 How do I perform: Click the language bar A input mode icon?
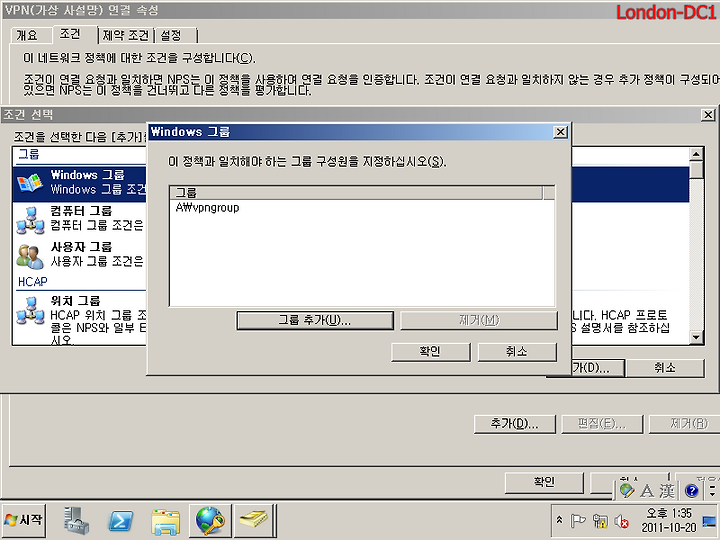pyautogui.click(x=647, y=491)
